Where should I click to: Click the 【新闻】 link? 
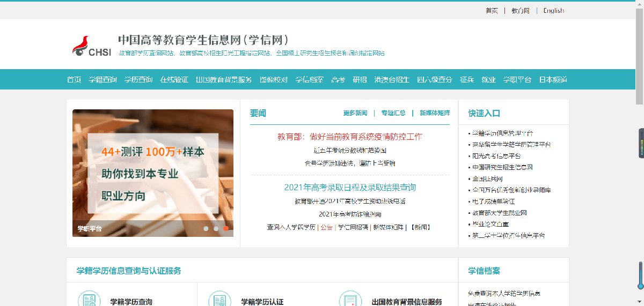420,227
